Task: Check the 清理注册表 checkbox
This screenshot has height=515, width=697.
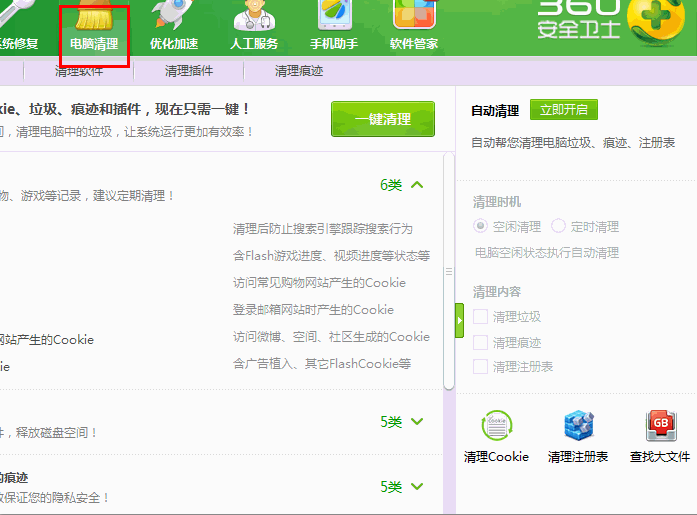Action: point(481,367)
